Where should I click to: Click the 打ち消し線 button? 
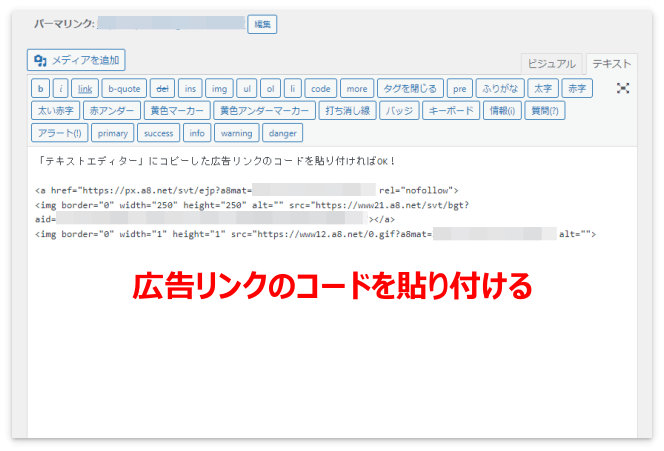coord(347,111)
